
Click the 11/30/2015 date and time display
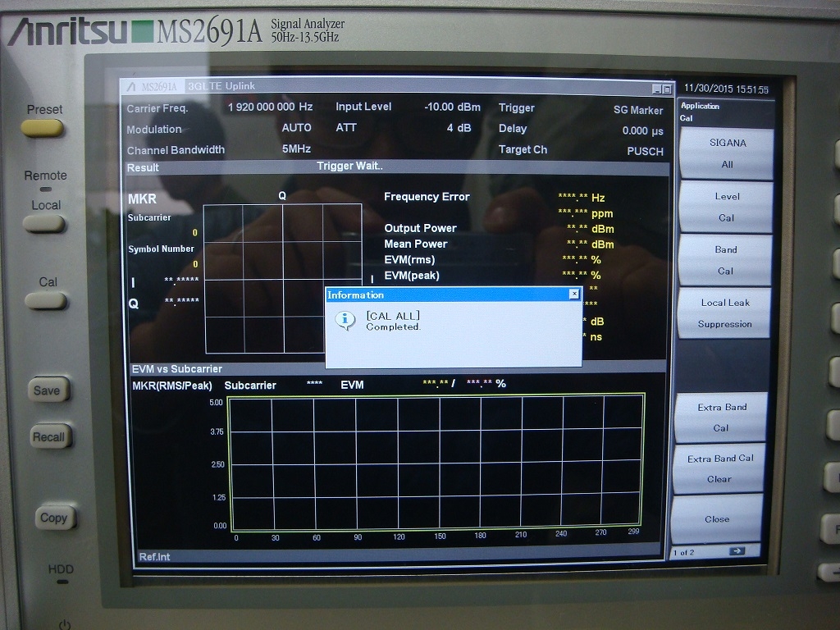[x=726, y=89]
